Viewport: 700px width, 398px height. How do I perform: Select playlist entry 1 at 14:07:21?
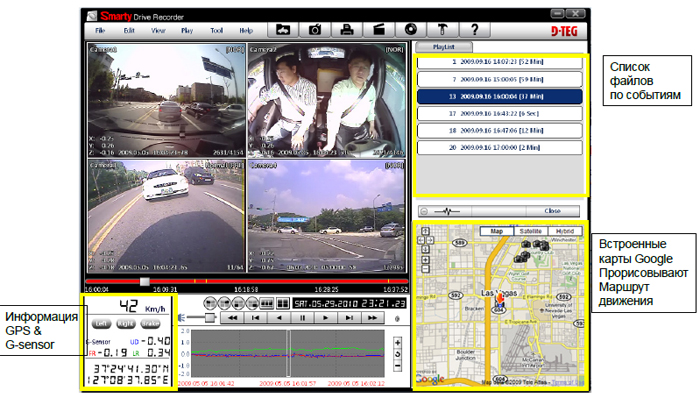pos(500,62)
